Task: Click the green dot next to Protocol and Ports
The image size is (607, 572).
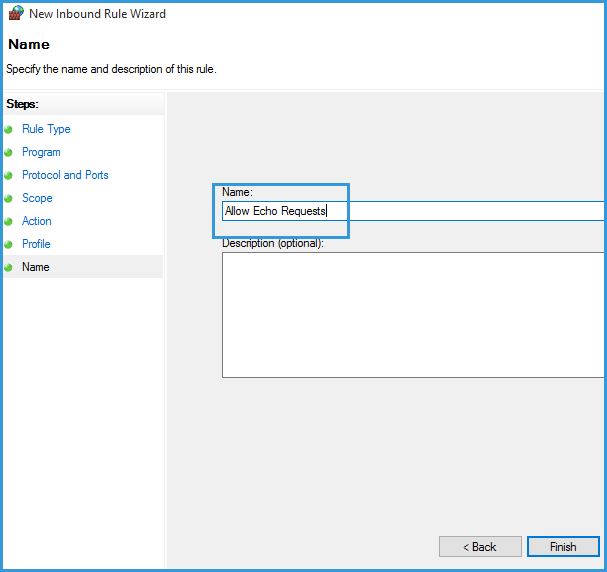Action: [x=9, y=176]
